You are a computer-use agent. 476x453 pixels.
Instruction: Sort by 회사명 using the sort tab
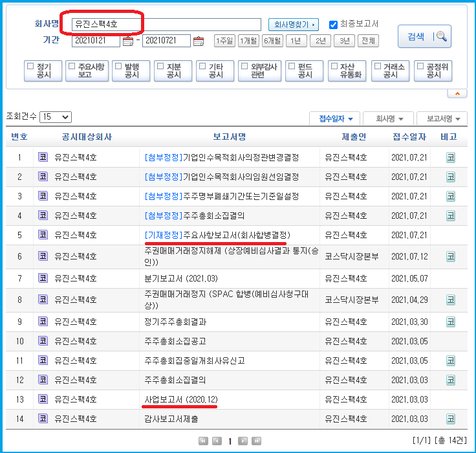click(389, 118)
